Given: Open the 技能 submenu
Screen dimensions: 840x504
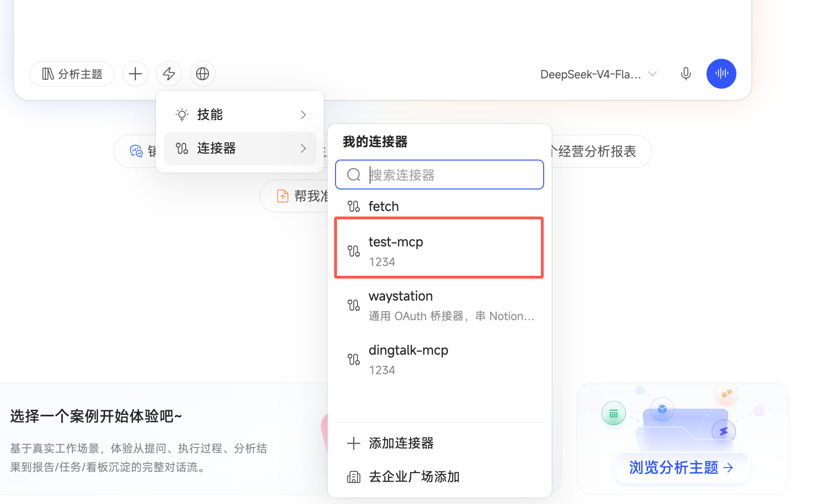Looking at the screenshot, I should 240,114.
